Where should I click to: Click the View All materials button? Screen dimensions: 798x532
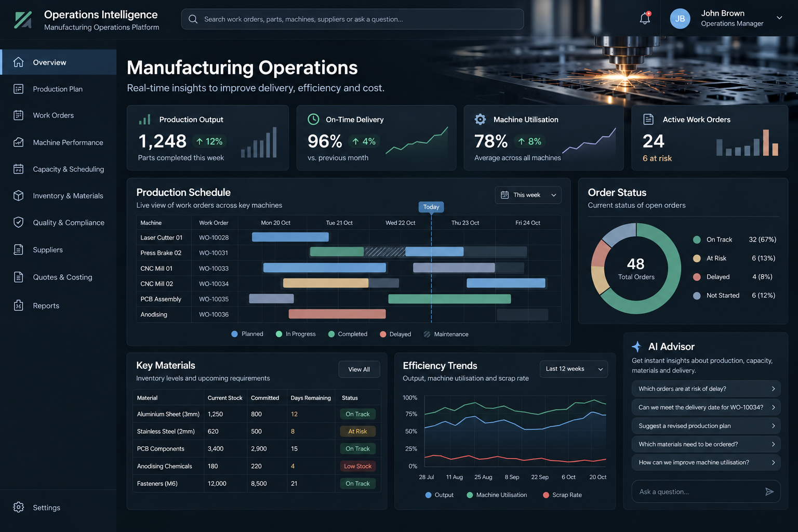point(359,369)
